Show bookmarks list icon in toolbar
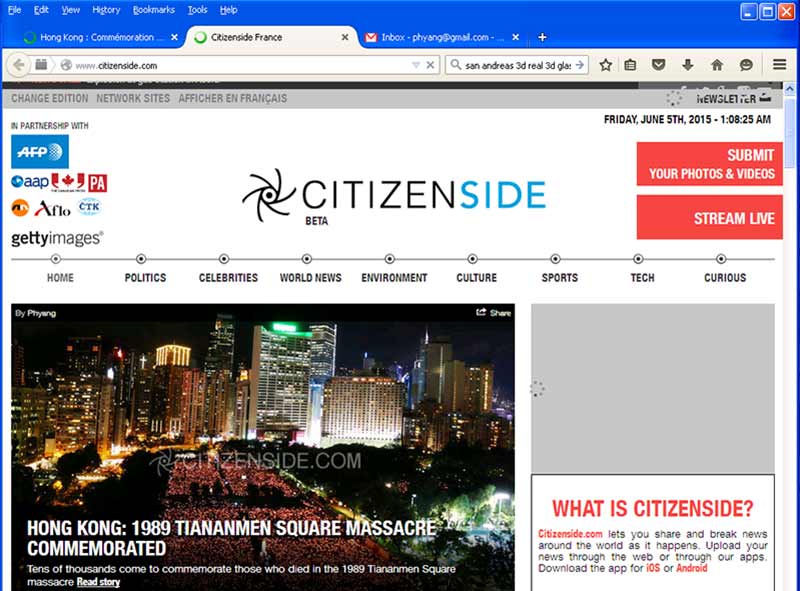The height and width of the screenshot is (591, 800). click(631, 65)
